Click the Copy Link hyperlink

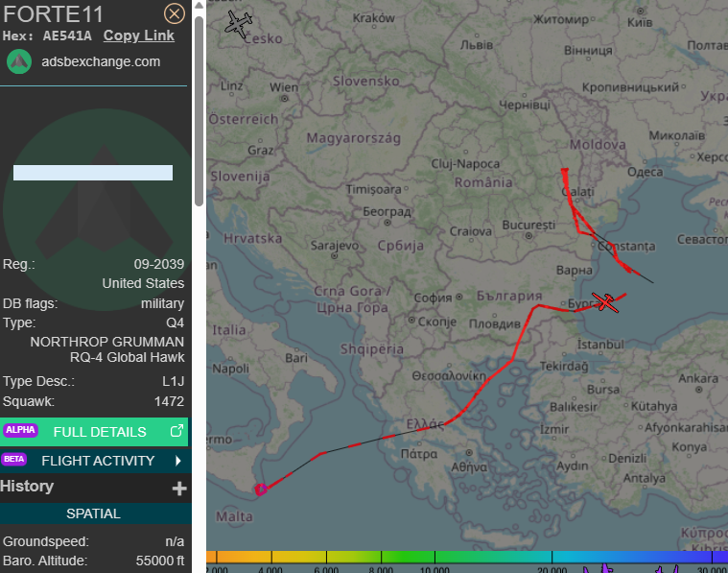click(x=139, y=36)
